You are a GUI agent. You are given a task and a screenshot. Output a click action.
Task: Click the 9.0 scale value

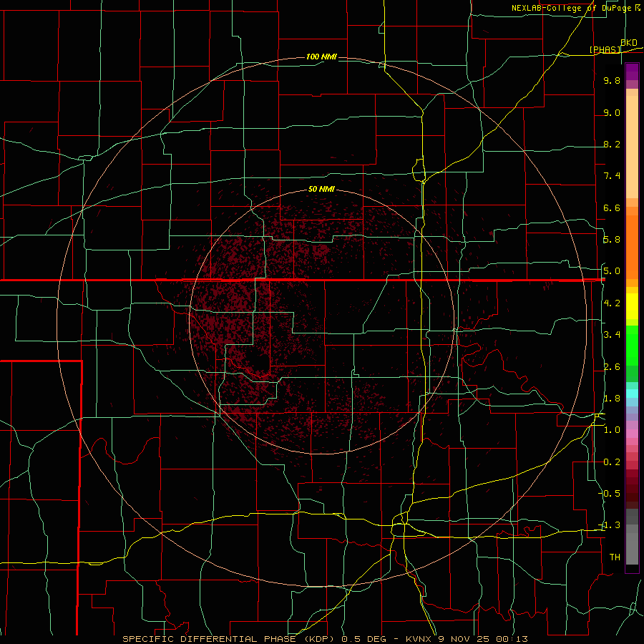[612, 112]
